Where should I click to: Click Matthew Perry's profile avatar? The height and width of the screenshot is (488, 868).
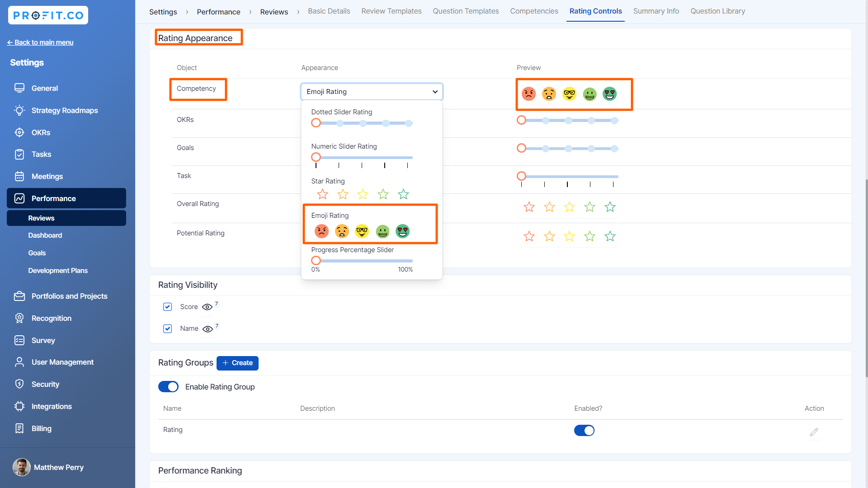pos(21,467)
